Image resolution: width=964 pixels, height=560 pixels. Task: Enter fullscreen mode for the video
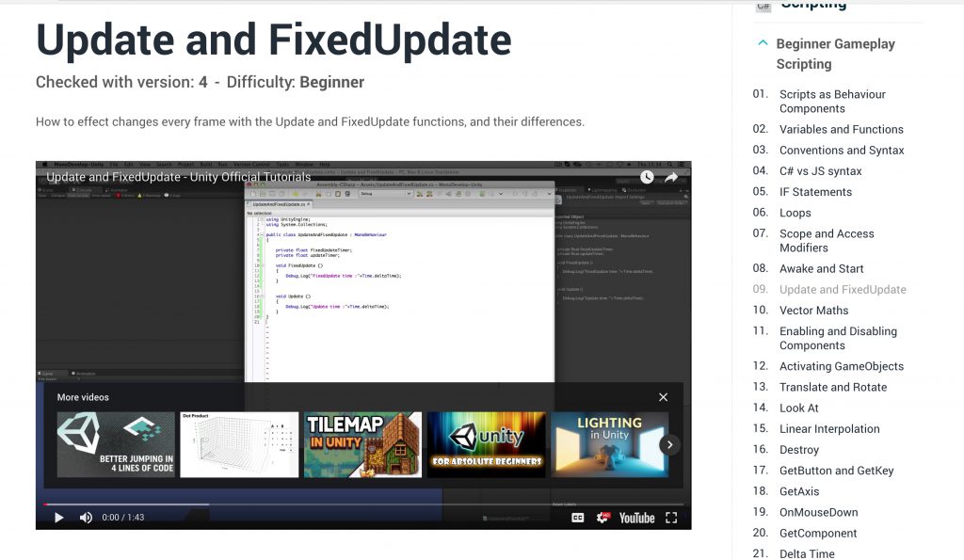[x=671, y=518]
